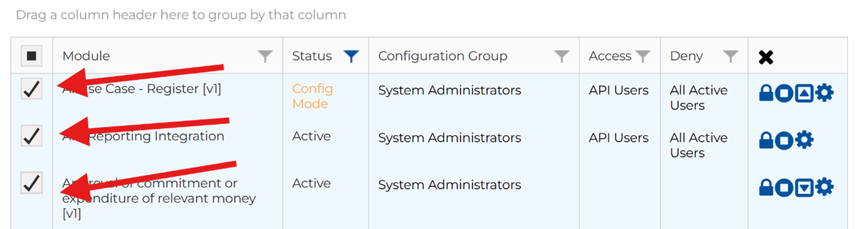Click the lock icon in the expenditure row

click(766, 187)
